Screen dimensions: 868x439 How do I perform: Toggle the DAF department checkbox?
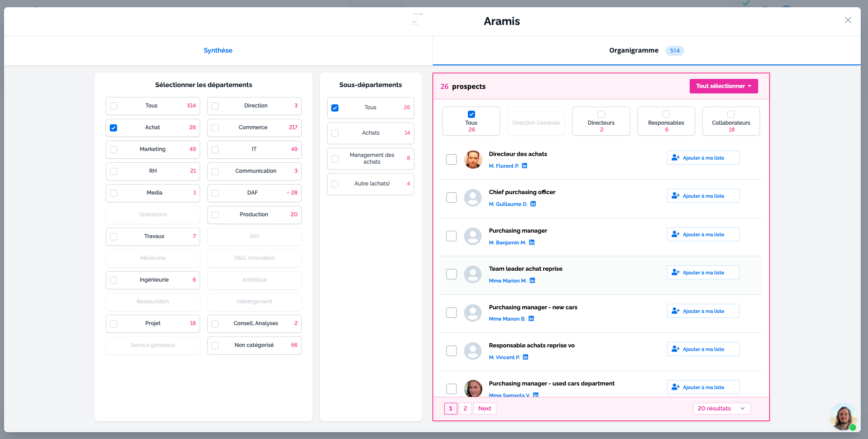click(215, 193)
